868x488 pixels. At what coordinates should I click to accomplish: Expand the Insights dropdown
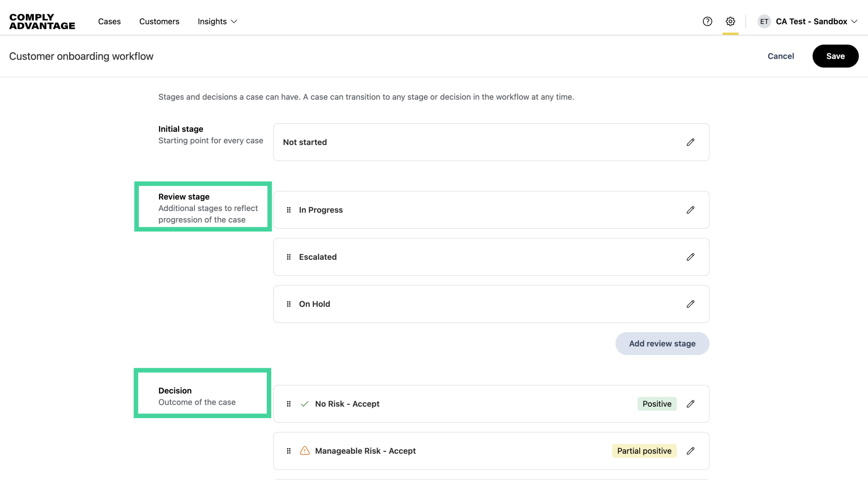[x=217, y=21]
